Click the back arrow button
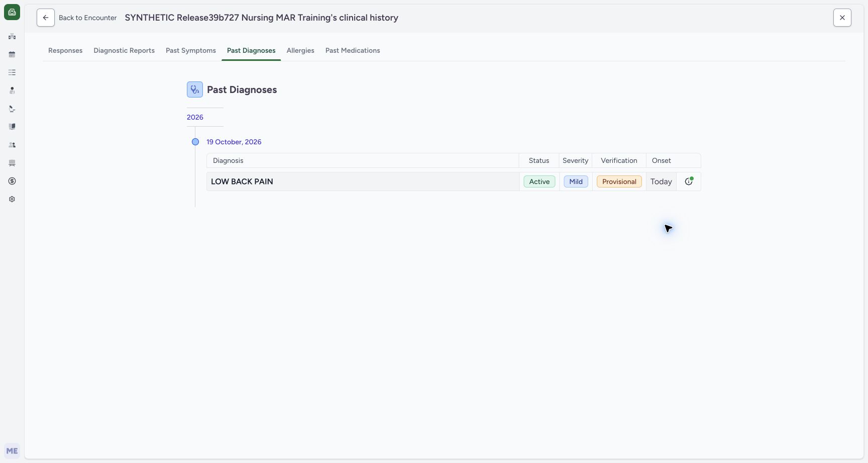The width and height of the screenshot is (868, 463). (46, 18)
